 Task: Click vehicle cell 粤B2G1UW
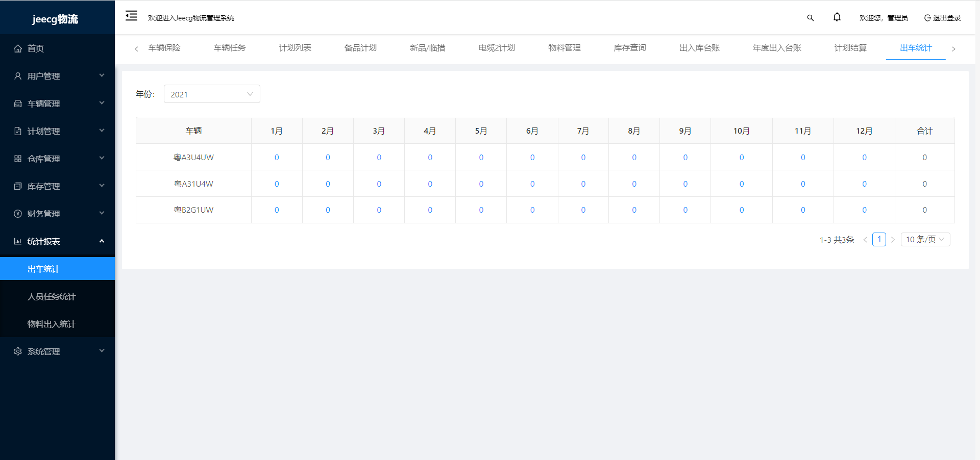[x=193, y=210]
